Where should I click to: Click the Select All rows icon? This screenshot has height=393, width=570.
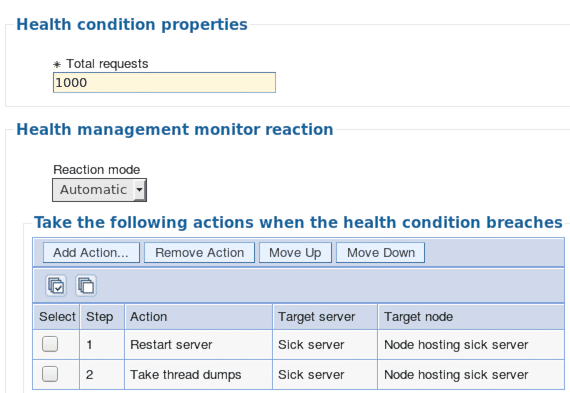pyautogui.click(x=56, y=285)
